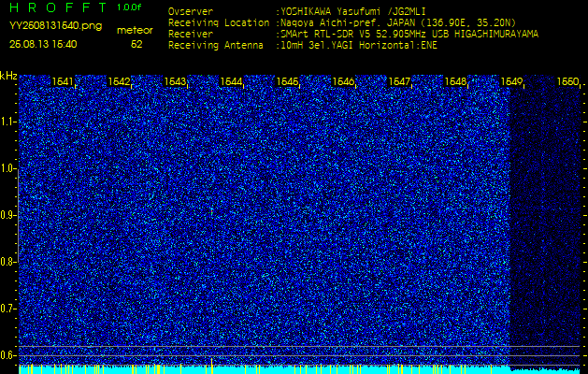This screenshot has width=588, height=374.
Task: Click the 1646 time marker
Action: [x=343, y=81]
